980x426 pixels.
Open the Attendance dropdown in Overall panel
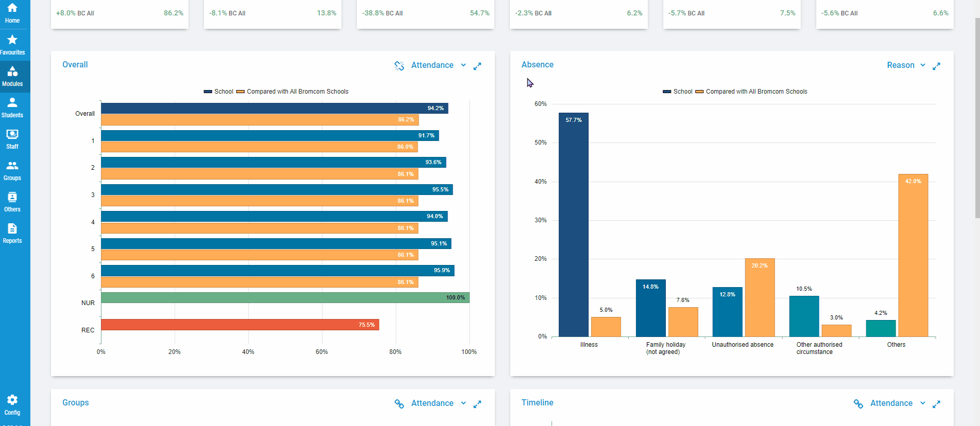438,65
